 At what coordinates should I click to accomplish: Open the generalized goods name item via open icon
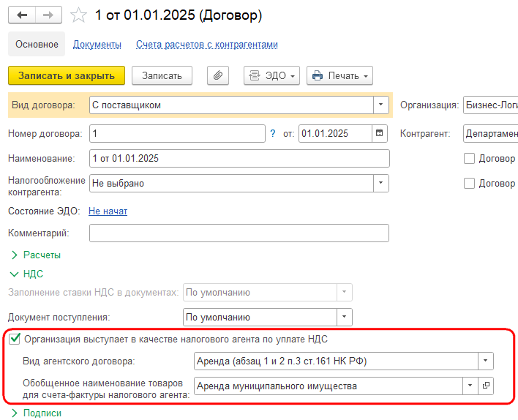486,386
